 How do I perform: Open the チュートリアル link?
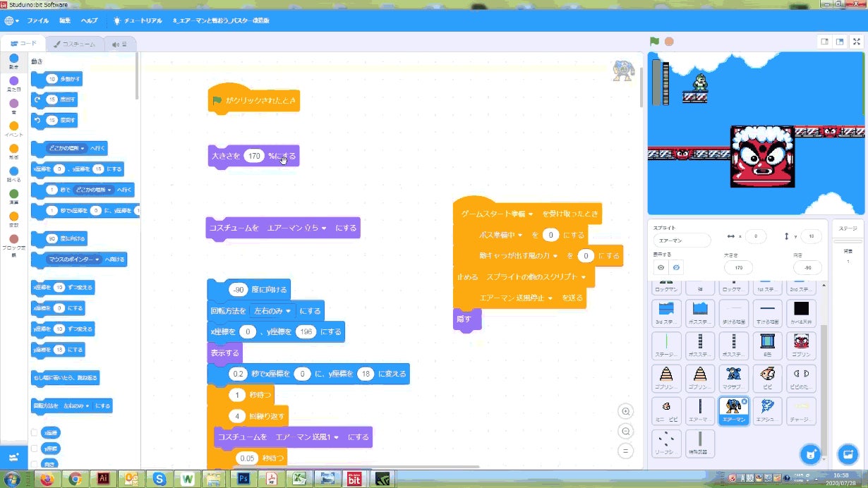[138, 21]
